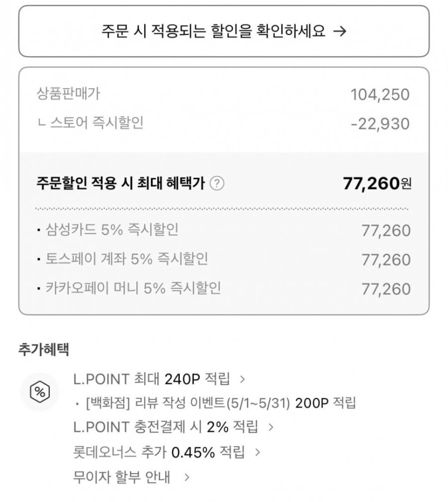Click chevron beside 롯데오너스 0.45% 적립
The width and height of the screenshot is (448, 502).
click(258, 452)
